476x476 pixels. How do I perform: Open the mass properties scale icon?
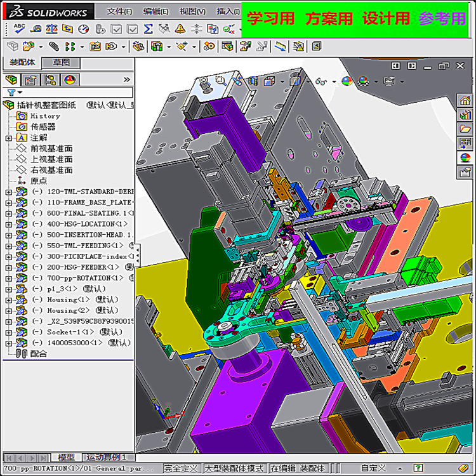coord(51,29)
